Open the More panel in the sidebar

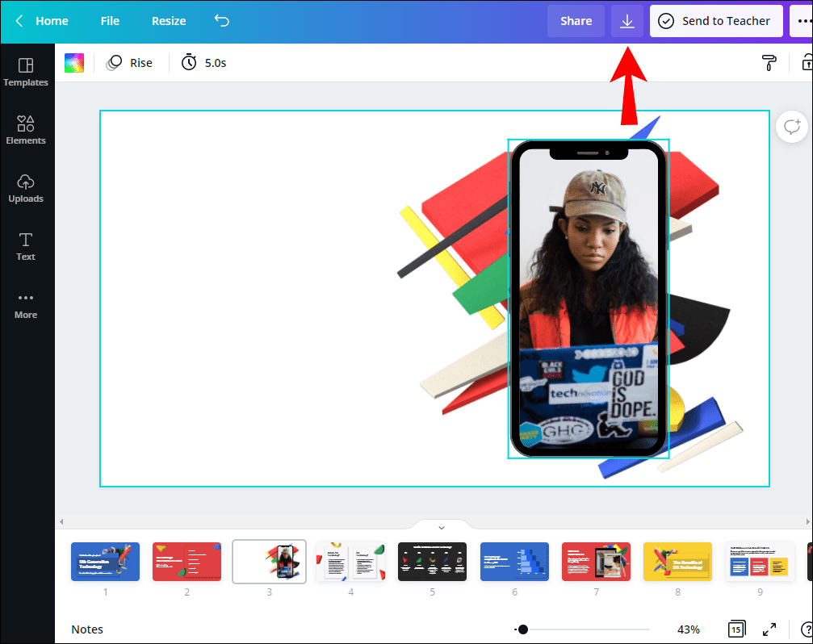[26, 304]
